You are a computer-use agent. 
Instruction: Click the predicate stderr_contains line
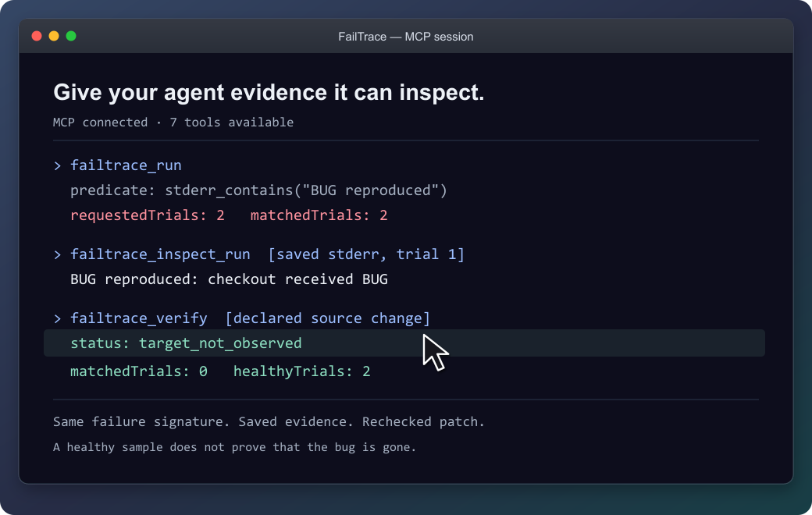pos(258,190)
